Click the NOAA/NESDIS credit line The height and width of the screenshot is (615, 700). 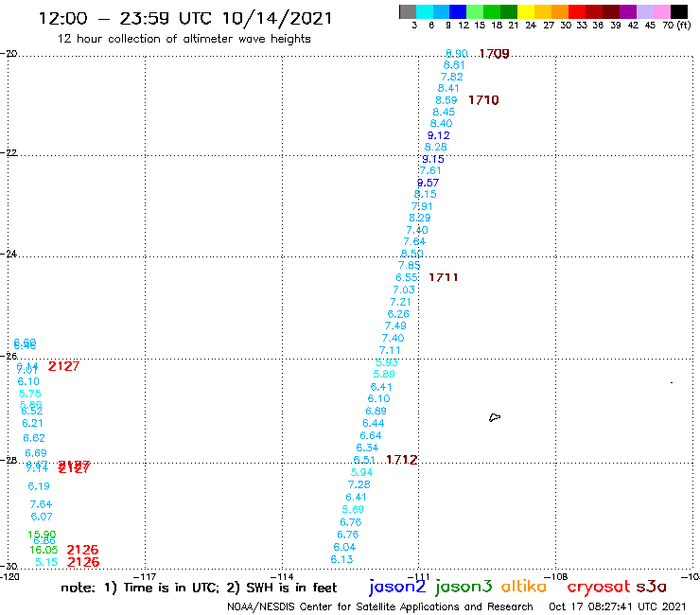(x=380, y=606)
